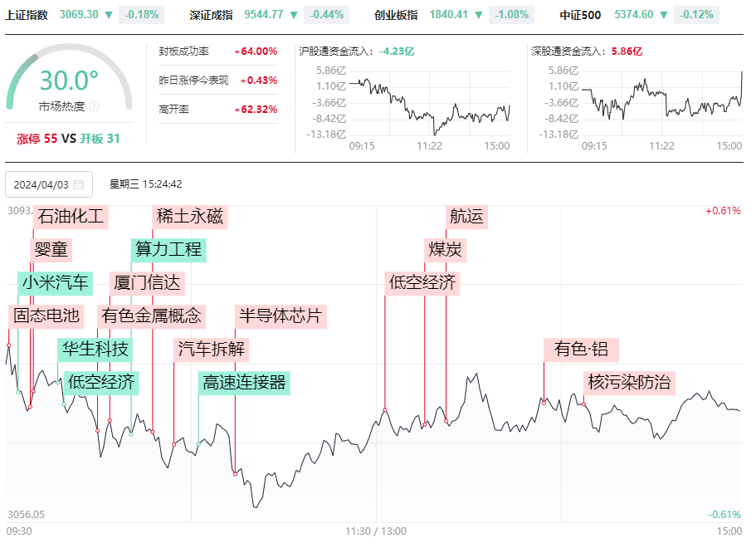This screenshot has width=756, height=548.
Task: Open the calendar icon in date field
Action: coord(79,185)
